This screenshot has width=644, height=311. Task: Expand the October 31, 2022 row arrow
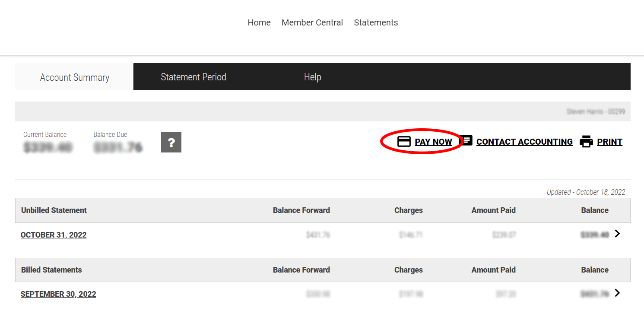(617, 234)
